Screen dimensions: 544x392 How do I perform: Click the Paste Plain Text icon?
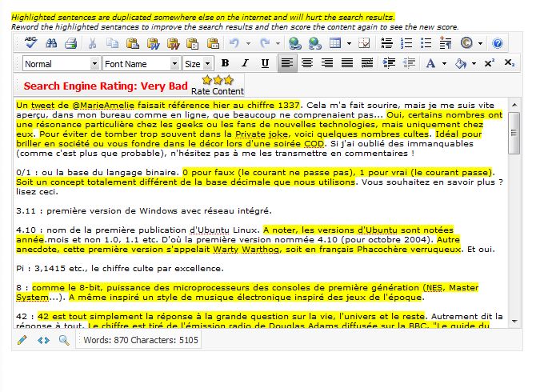(193, 43)
